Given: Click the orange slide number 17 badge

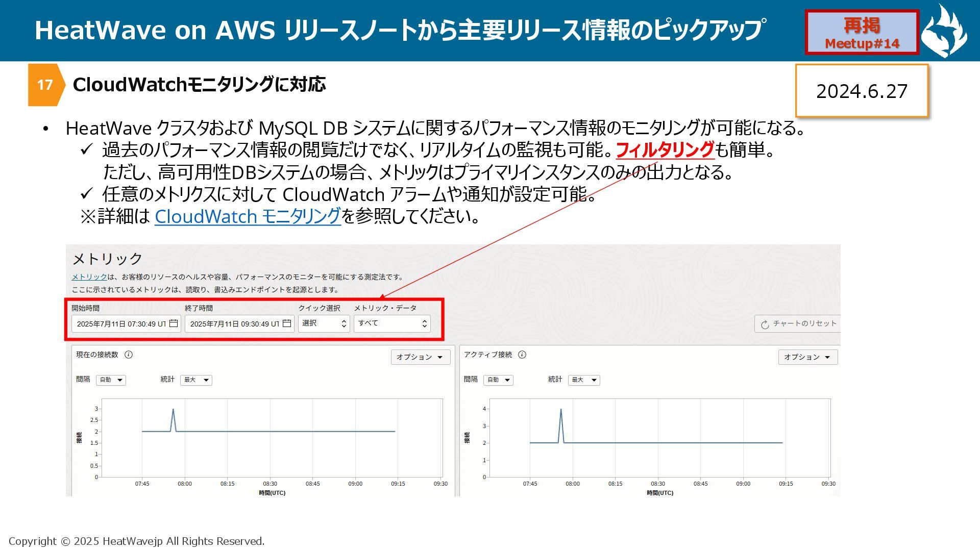Looking at the screenshot, I should click(x=45, y=85).
